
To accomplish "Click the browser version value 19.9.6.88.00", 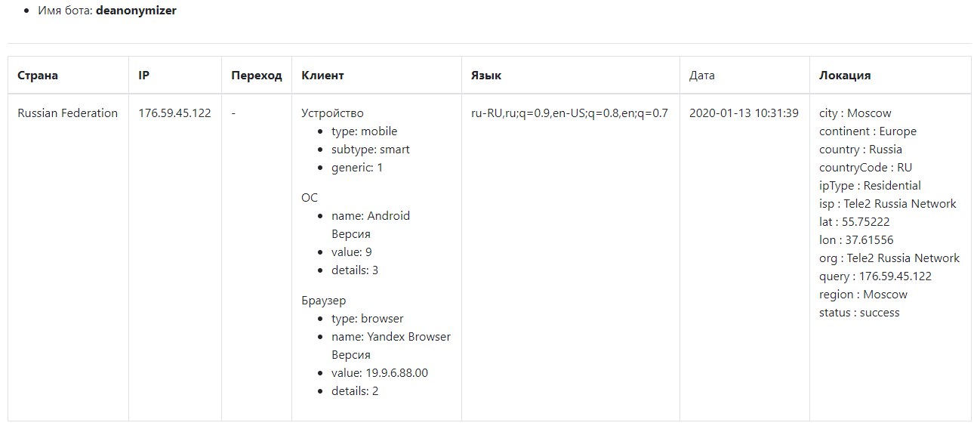I will tap(380, 373).
